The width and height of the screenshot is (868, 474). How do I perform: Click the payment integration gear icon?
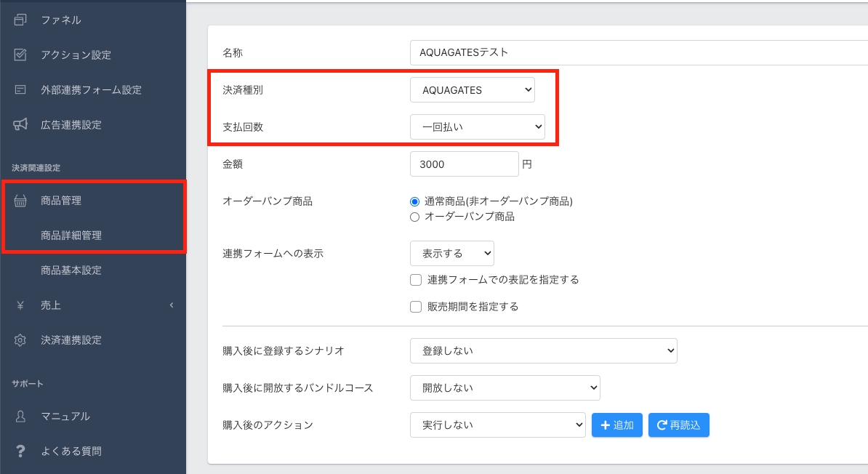[20, 340]
